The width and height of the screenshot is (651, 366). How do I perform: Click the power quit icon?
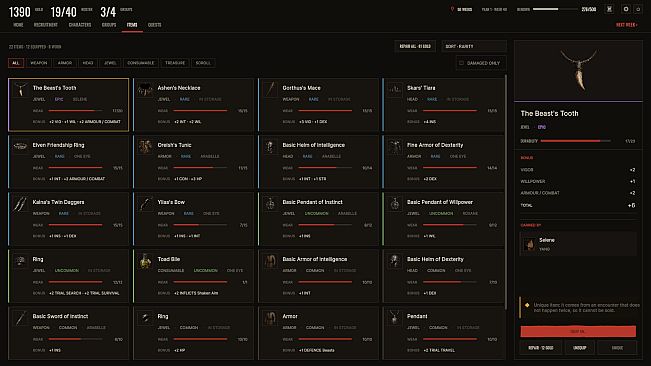[639, 9]
